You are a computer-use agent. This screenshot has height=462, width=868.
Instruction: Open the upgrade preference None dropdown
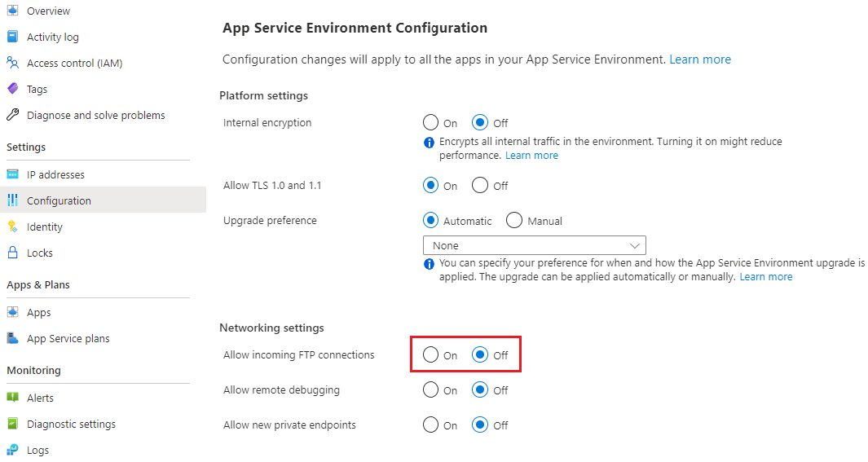pos(535,245)
